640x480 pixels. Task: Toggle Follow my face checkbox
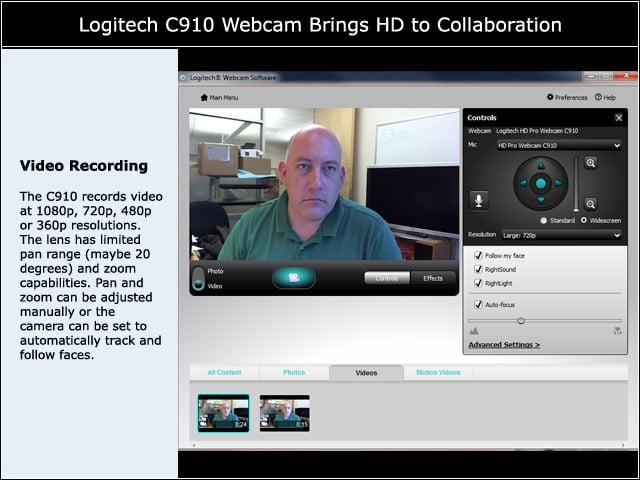[478, 256]
